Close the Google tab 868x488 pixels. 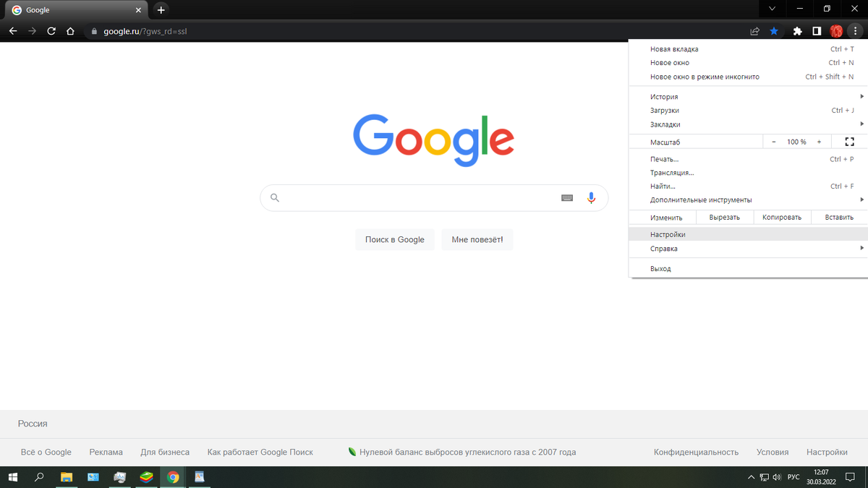pos(139,10)
